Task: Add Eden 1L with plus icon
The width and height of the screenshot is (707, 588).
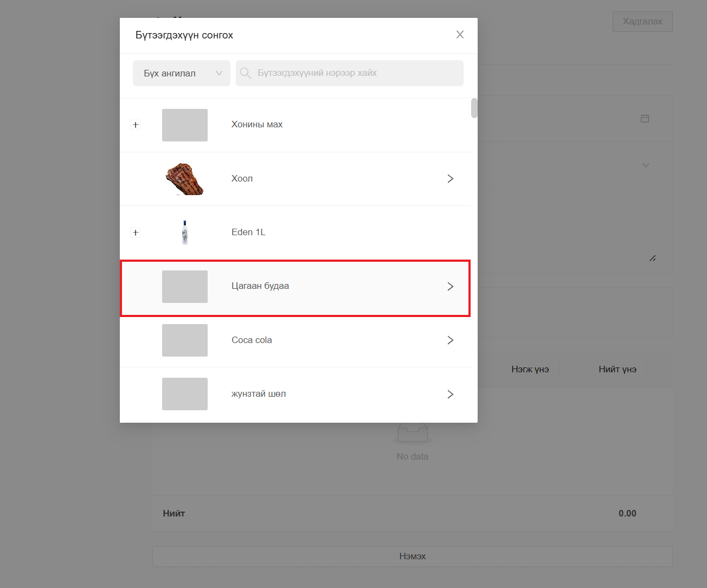Action: coord(136,232)
